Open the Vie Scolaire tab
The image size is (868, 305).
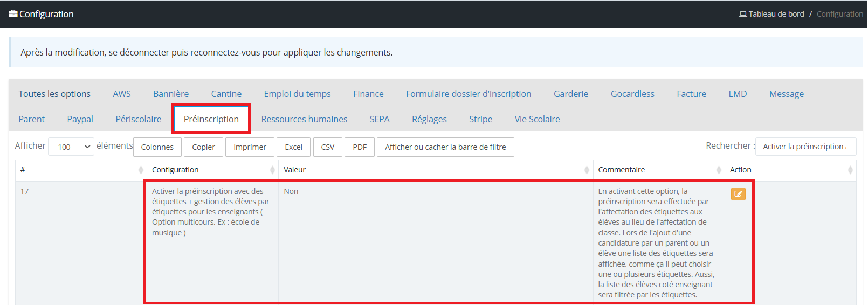pos(537,119)
